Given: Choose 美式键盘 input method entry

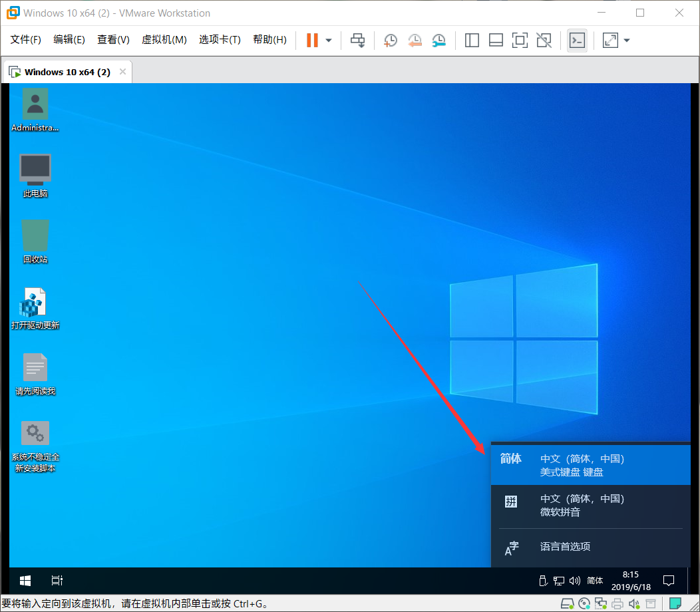Looking at the screenshot, I should 591,465.
